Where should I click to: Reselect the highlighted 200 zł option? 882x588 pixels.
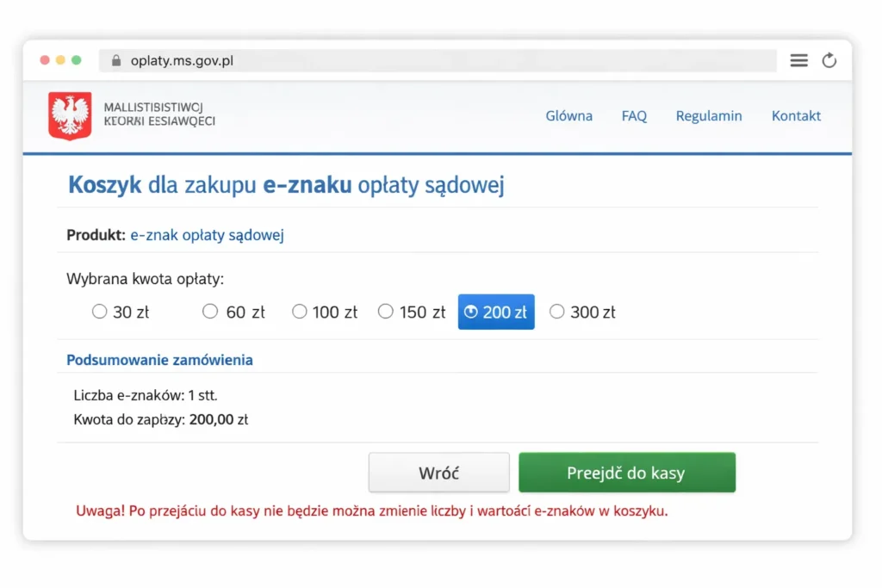coord(496,312)
